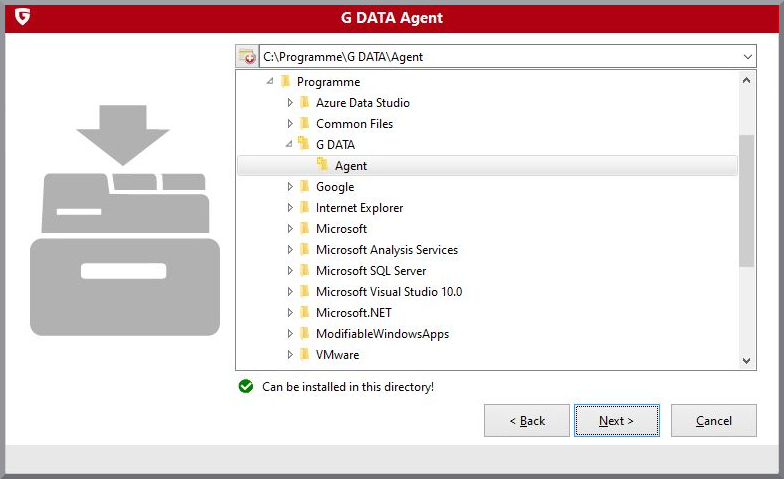784x479 pixels.
Task: Expand the Microsoft folder node
Action: 290,228
